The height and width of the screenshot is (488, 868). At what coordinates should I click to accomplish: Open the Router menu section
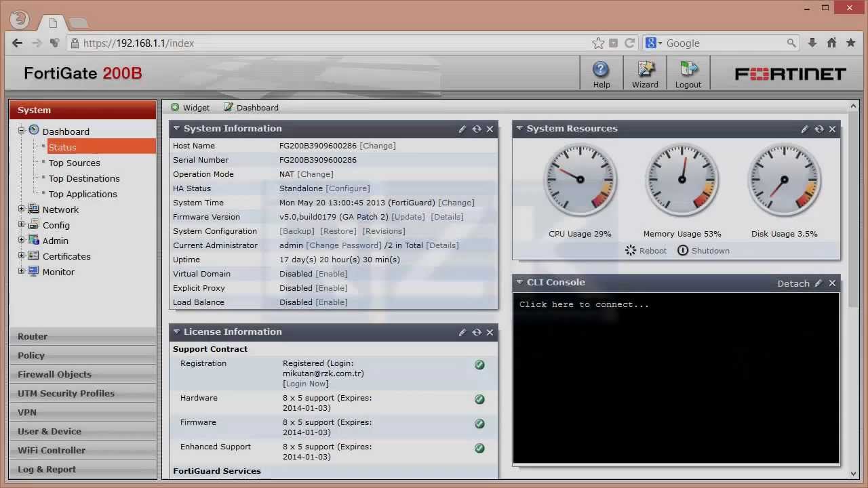83,336
